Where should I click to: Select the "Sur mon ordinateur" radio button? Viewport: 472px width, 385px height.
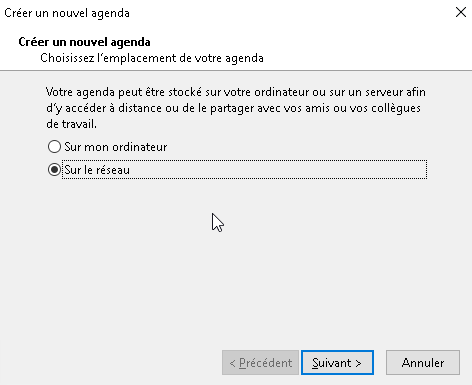pyautogui.click(x=54, y=147)
